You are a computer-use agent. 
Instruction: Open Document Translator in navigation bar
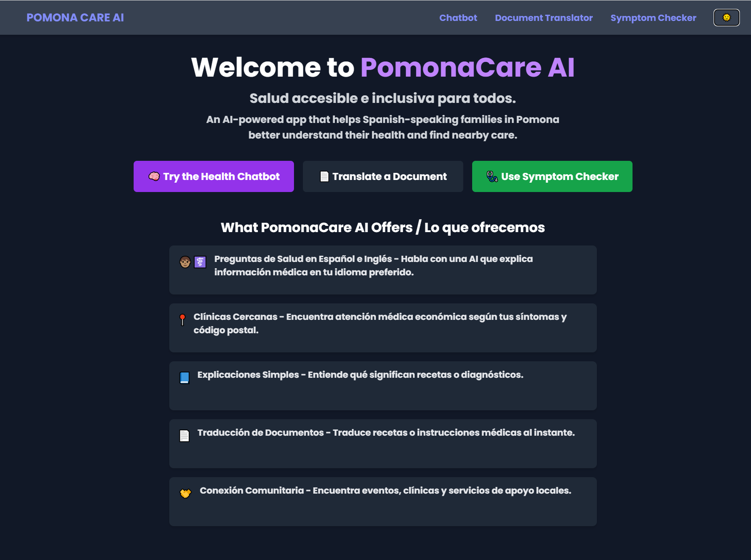[x=543, y=18]
